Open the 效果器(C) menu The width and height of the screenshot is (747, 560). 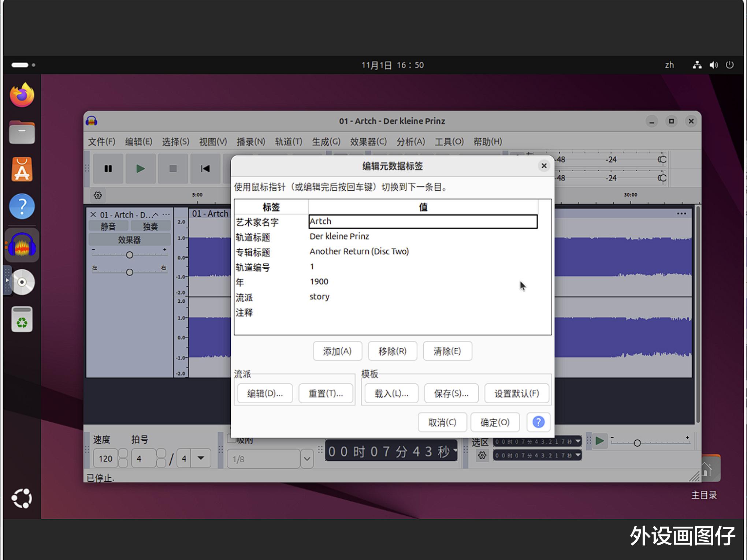(368, 142)
